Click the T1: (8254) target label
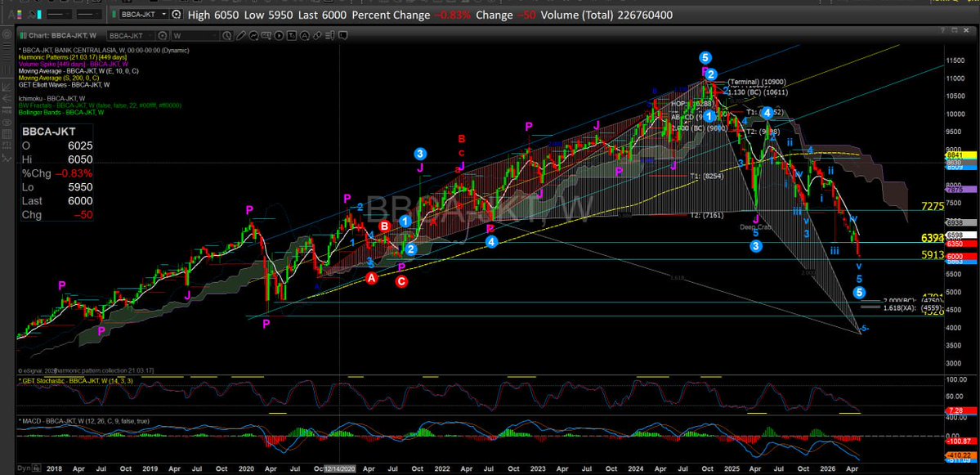980x475 pixels. [706, 177]
